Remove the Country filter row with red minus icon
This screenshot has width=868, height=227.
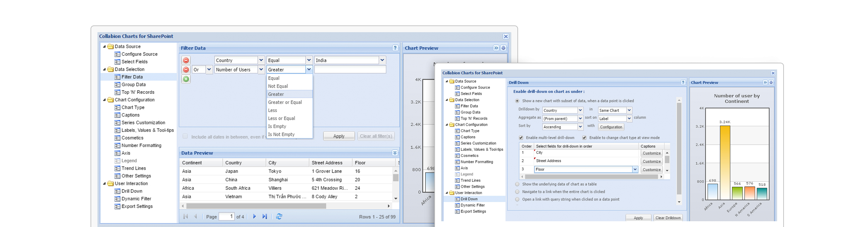[186, 60]
